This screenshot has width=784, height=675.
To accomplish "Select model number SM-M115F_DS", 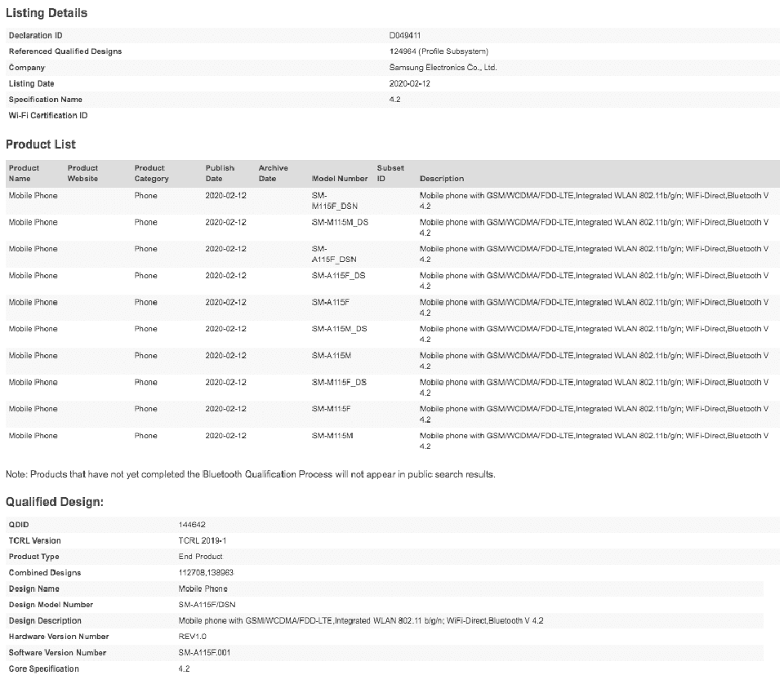I will 339,382.
